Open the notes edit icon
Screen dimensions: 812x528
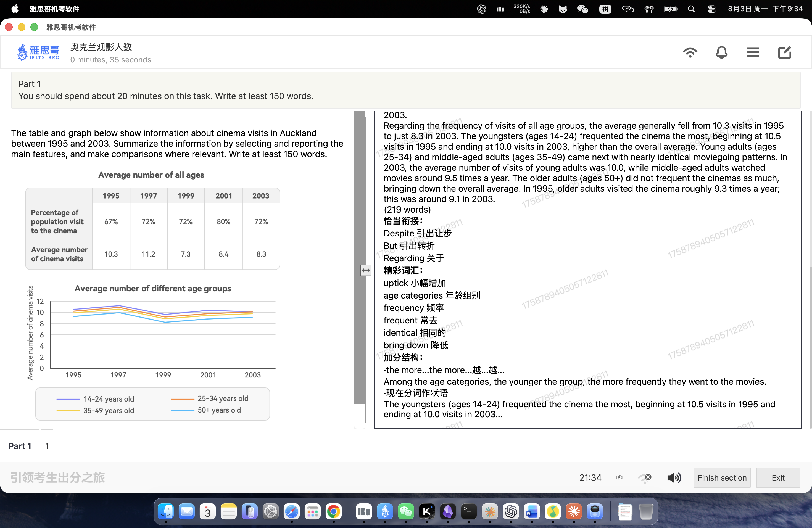(x=784, y=52)
